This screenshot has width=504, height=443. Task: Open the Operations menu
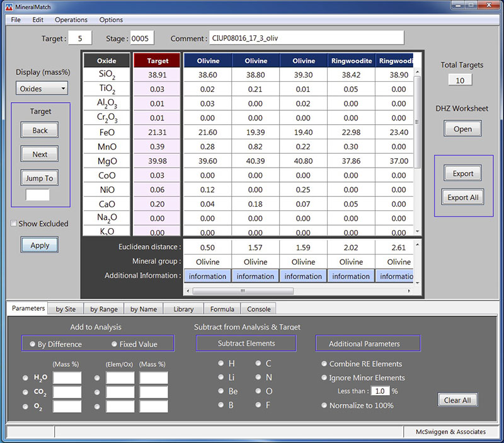(71, 20)
